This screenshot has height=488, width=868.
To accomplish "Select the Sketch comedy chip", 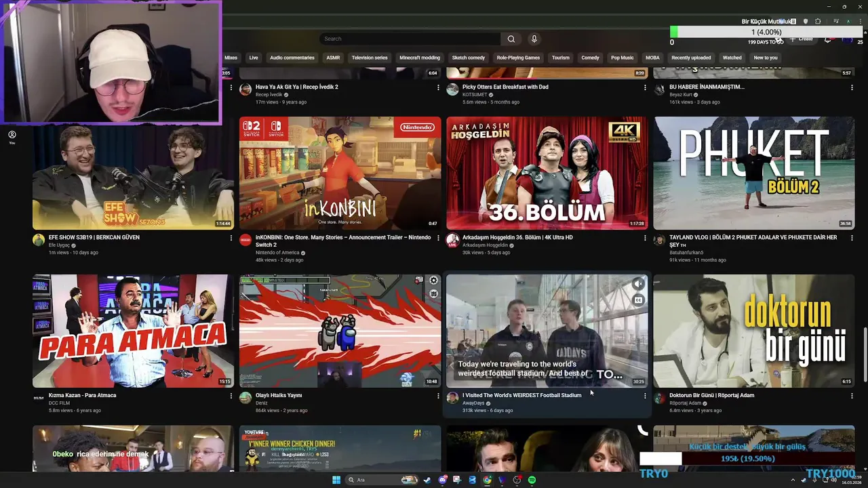I will (469, 58).
